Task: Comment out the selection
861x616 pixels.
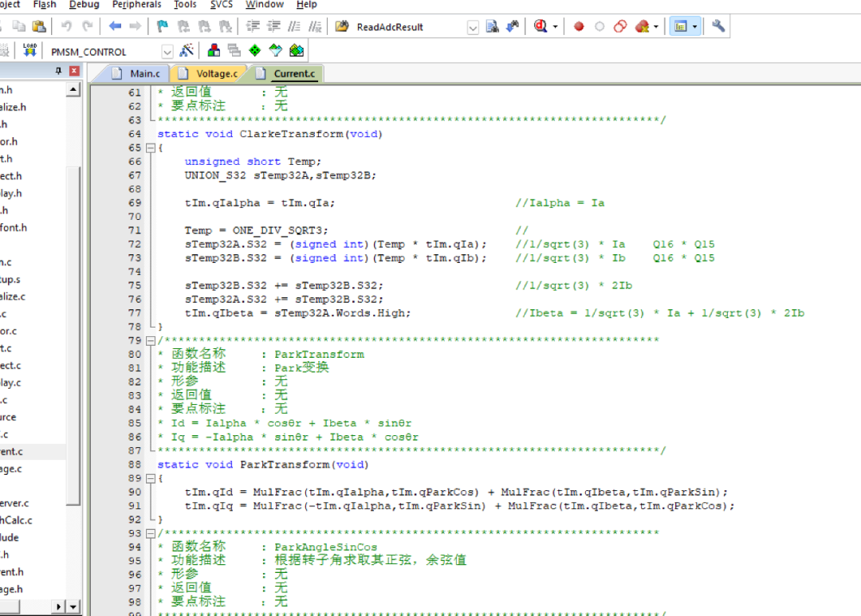Action: pyautogui.click(x=294, y=26)
